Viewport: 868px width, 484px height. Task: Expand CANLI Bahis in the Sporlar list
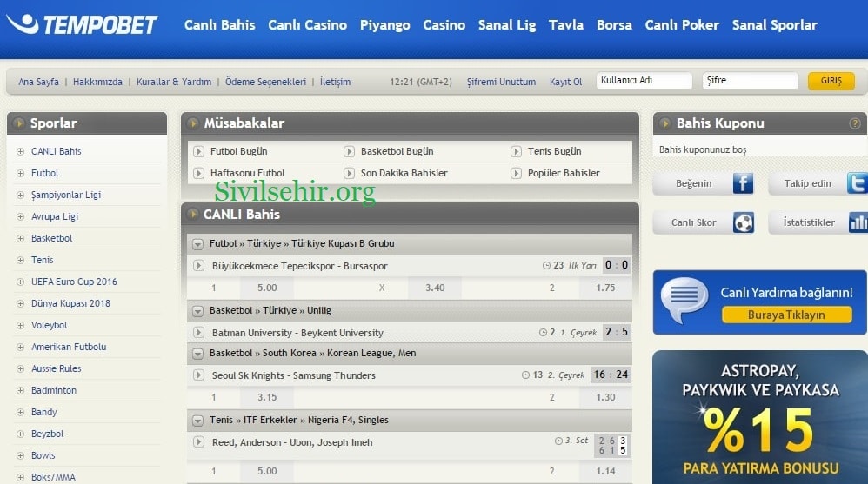coord(21,151)
